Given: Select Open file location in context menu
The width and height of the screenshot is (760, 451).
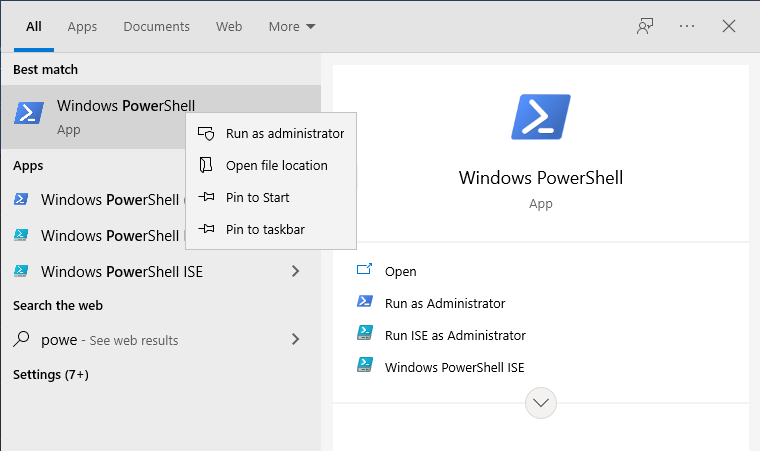Looking at the screenshot, I should coord(276,165).
